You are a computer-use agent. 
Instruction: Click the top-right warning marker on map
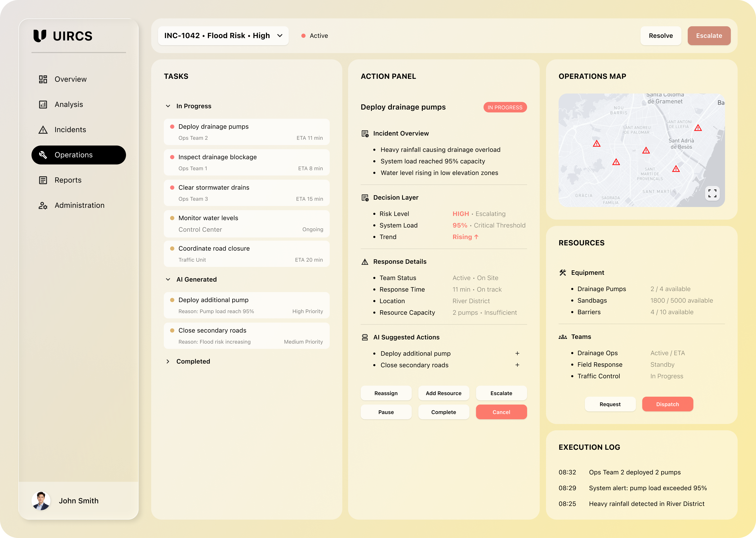point(698,128)
